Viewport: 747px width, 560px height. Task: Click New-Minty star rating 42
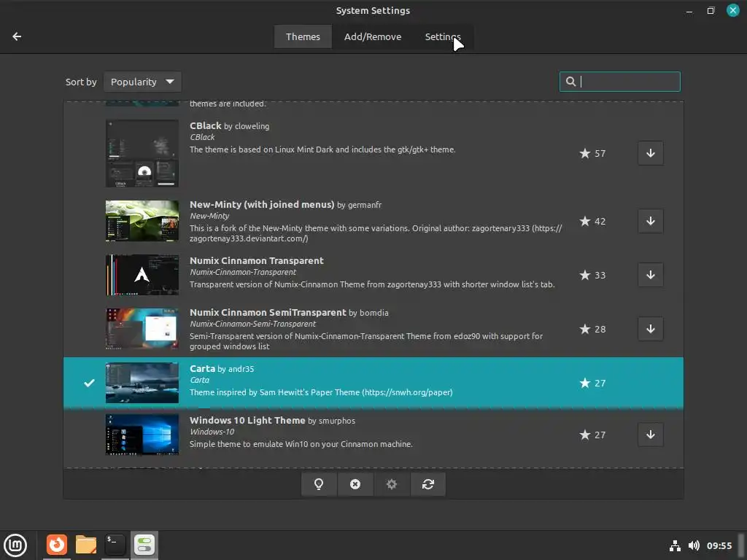click(x=592, y=221)
